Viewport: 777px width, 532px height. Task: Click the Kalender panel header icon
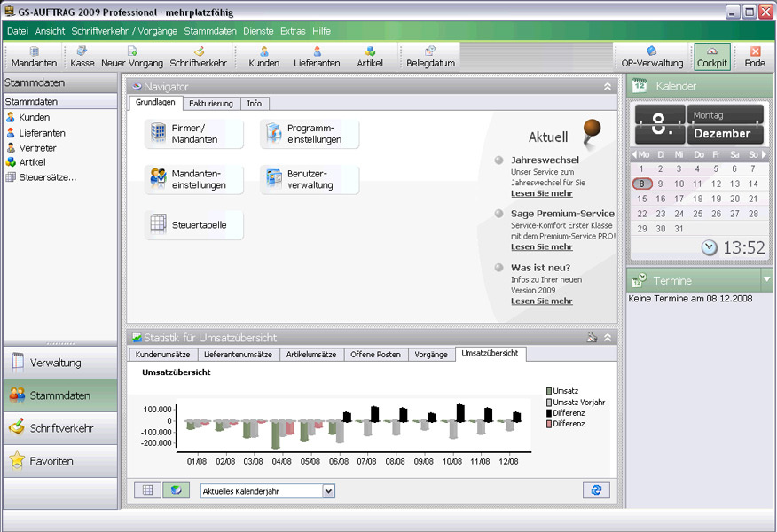[640, 85]
